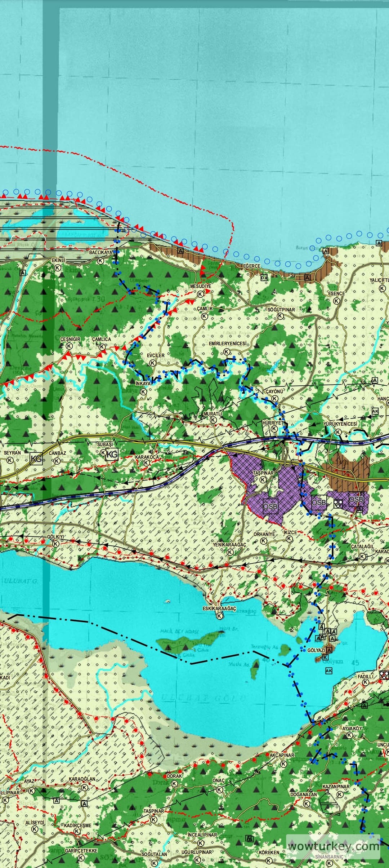The height and width of the screenshot is (868, 389).
Task: Click the YENİKARAAĞAÇ place label
Action: [x=229, y=545]
